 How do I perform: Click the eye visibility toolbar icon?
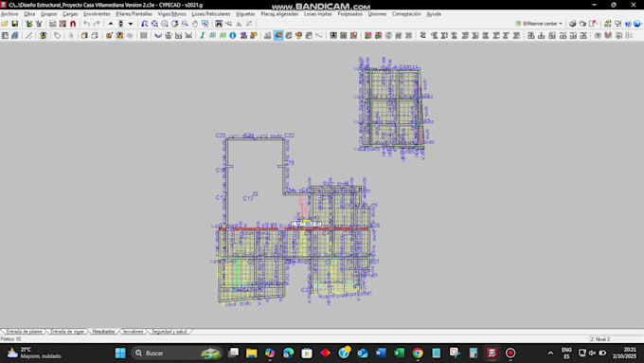point(598,36)
